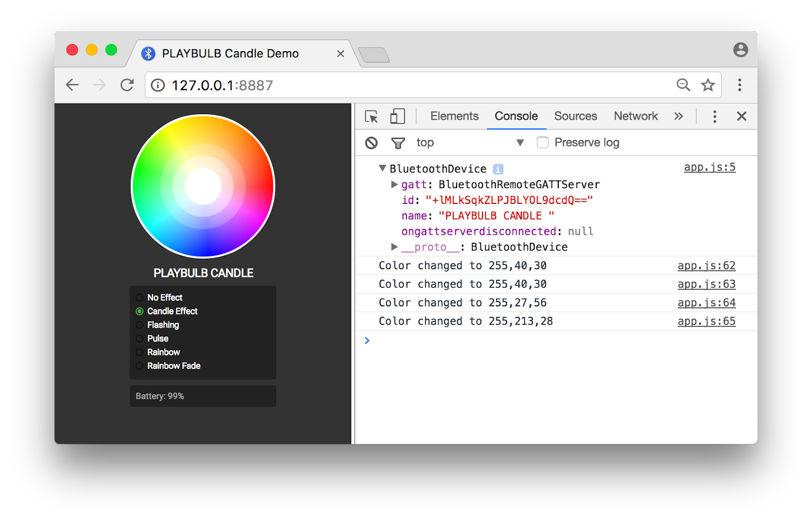Open app.js:62 from the console
This screenshot has width=812, height=522.
click(706, 265)
